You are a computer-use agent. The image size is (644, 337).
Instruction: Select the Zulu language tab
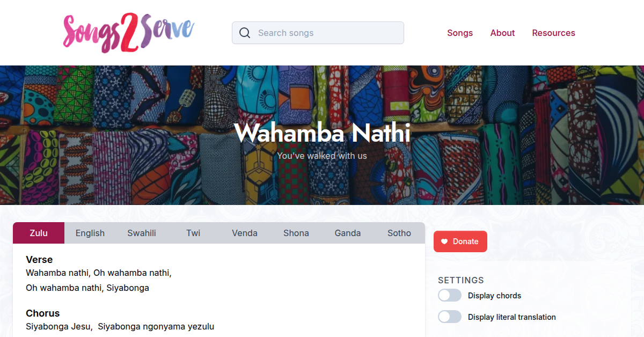38,233
